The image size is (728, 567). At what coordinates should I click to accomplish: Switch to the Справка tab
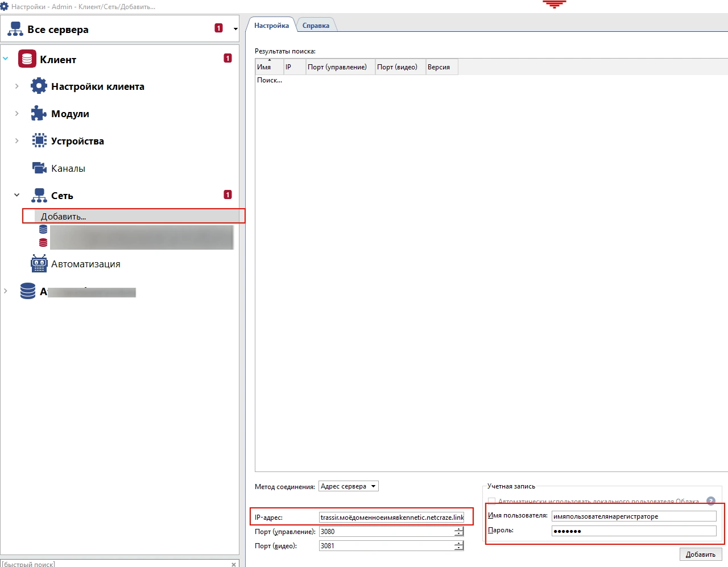pos(316,26)
